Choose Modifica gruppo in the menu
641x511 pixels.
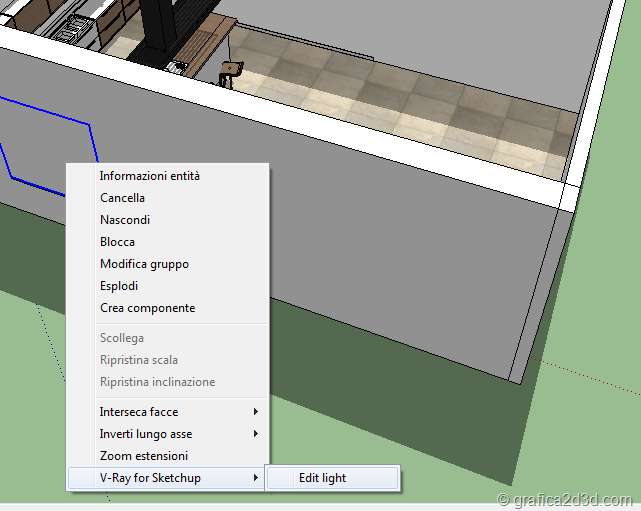click(144, 264)
